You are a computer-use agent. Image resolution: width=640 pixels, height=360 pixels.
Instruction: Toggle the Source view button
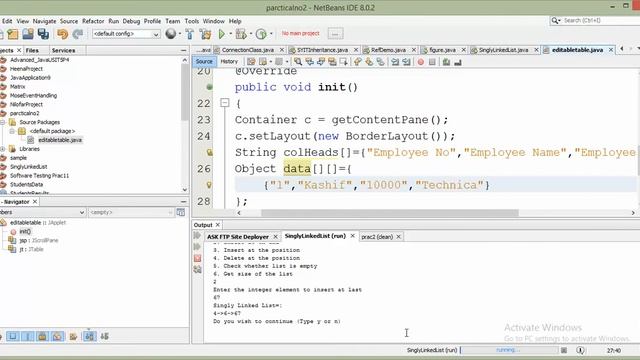[x=204, y=62]
